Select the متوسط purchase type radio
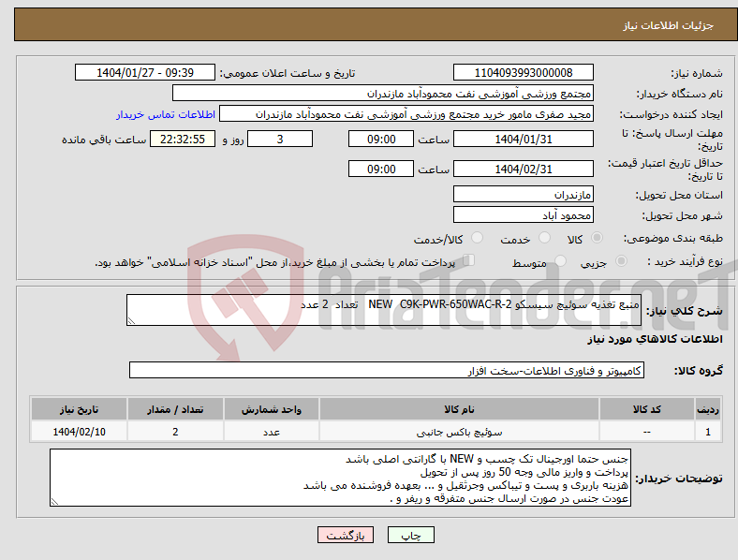738x560 pixels. [560, 260]
